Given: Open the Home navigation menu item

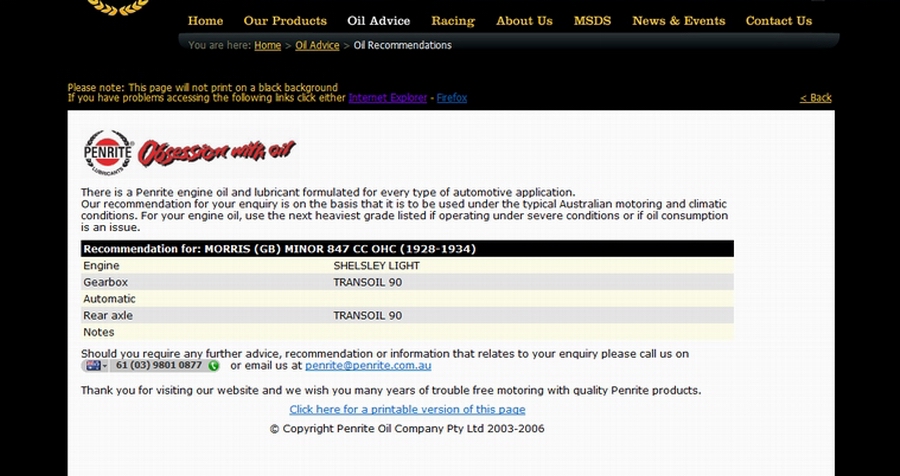Looking at the screenshot, I should tap(205, 21).
